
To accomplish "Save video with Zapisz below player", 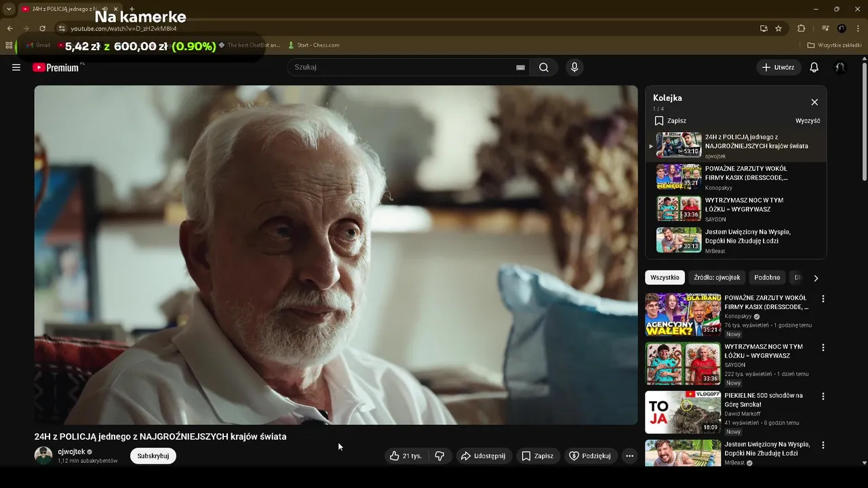I will click(538, 456).
